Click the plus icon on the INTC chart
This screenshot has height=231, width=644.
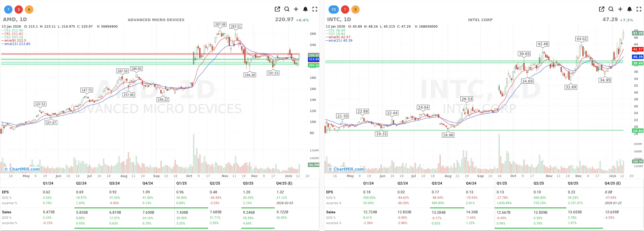(x=620, y=9)
